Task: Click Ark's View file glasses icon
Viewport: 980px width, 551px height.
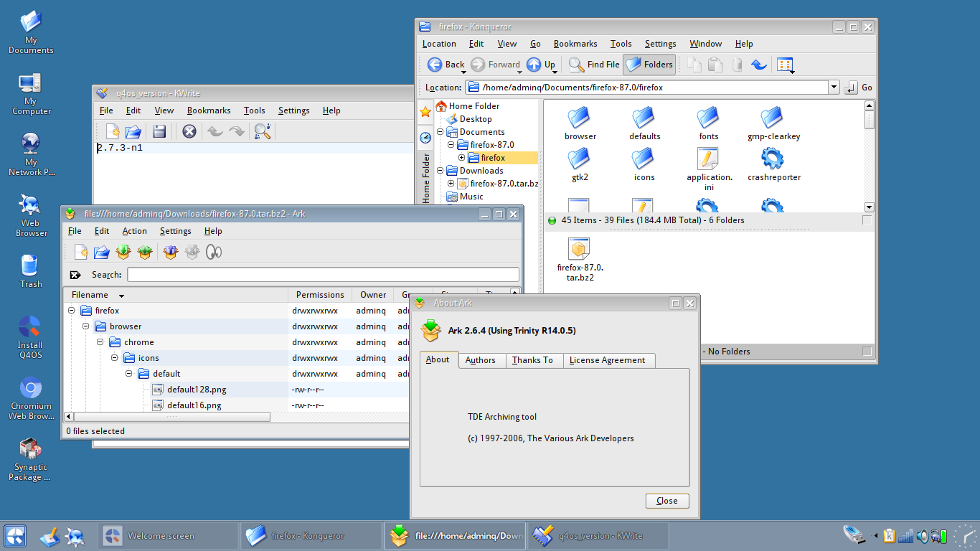Action: (213, 252)
